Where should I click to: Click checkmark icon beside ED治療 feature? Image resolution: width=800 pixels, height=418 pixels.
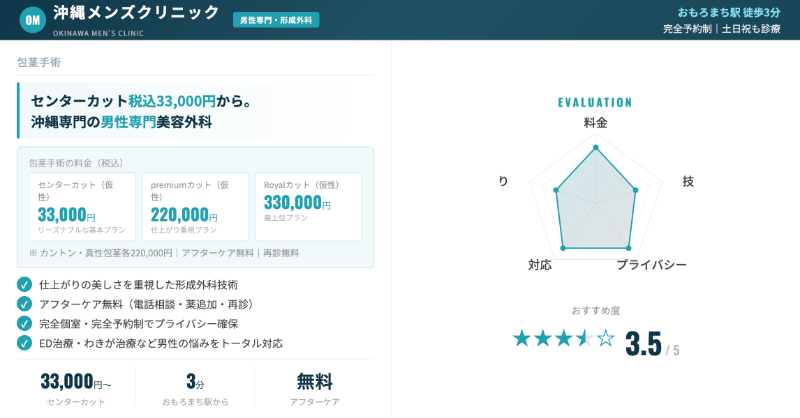pyautogui.click(x=25, y=342)
